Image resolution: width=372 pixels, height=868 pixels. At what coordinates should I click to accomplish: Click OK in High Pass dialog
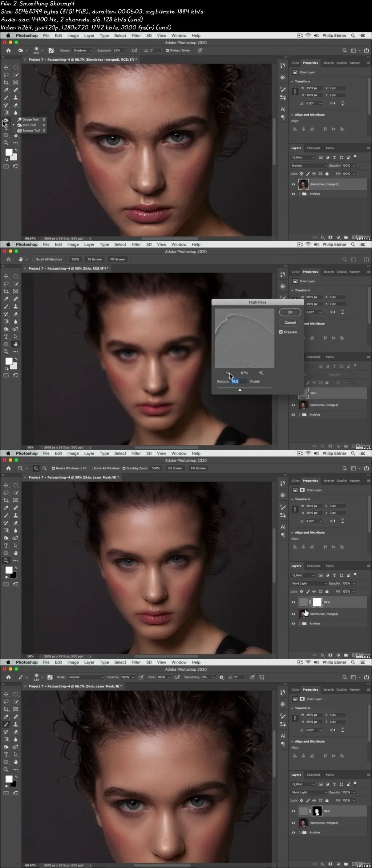[x=290, y=312]
